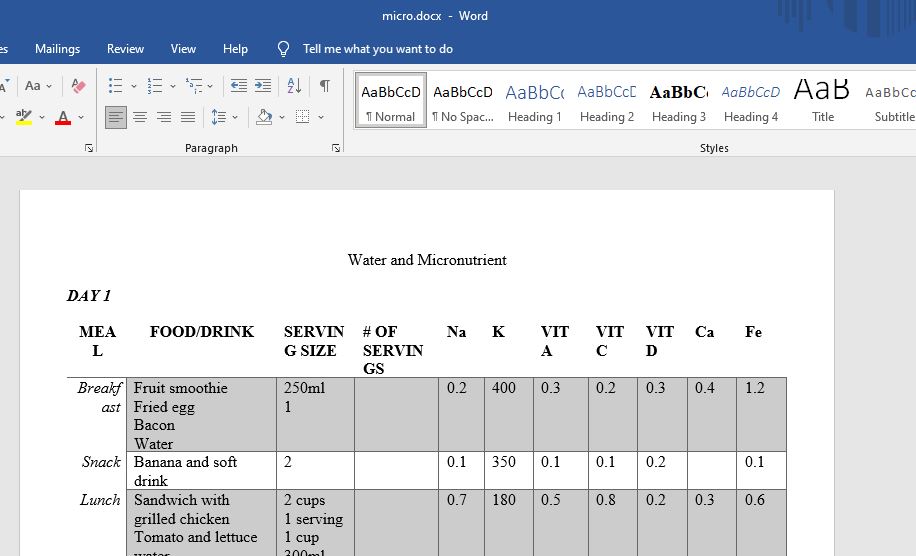Click the Tell me what you want to do box
916x556 pixels.
point(377,49)
